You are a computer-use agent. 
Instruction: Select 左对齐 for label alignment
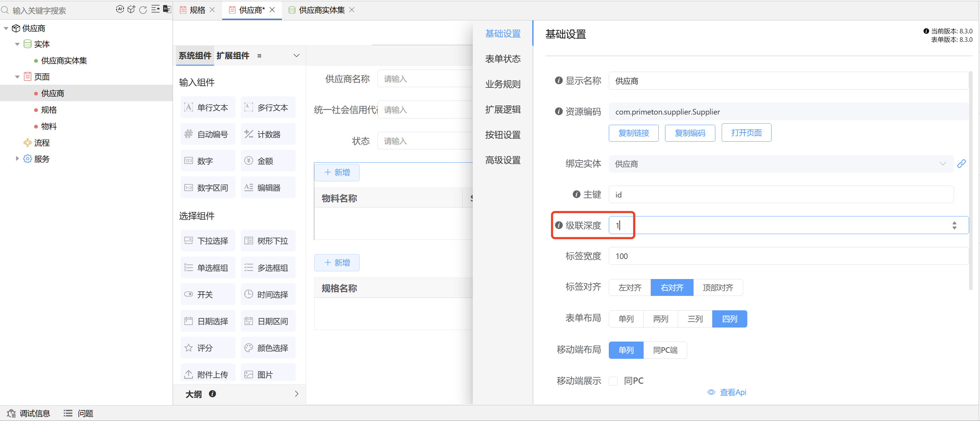click(629, 287)
